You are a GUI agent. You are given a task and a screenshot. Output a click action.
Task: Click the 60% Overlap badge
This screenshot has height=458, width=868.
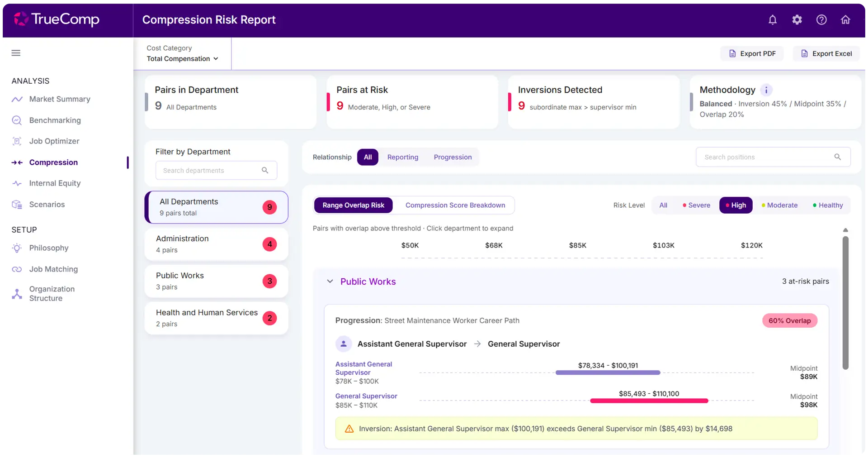789,321
